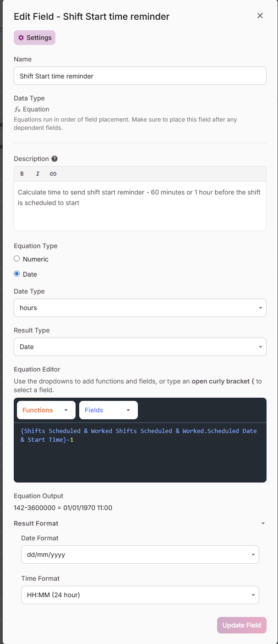Click the bold formatting icon
This screenshot has height=644, width=278.
click(x=22, y=174)
